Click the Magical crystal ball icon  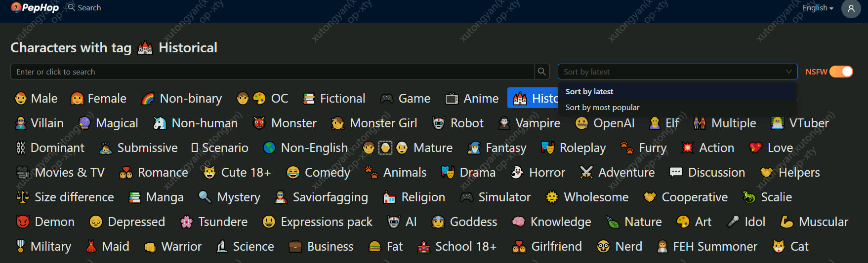click(x=84, y=123)
